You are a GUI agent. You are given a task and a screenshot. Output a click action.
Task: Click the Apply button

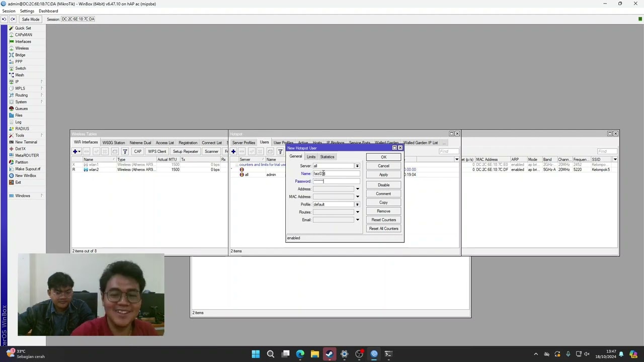[383, 175]
